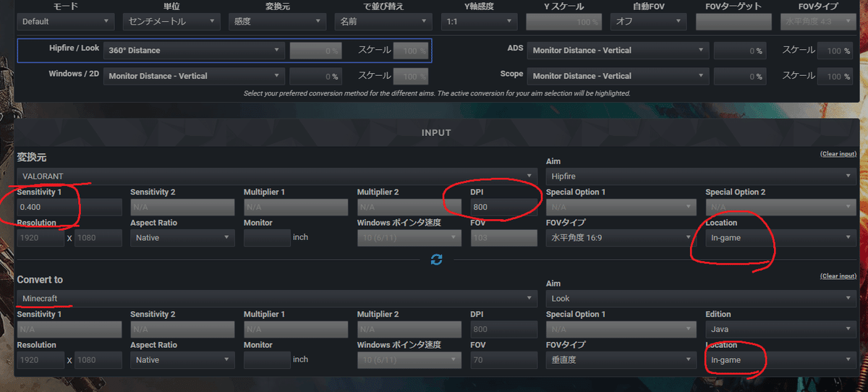Screen dimensions: 868x392
Task: Click VALORANT Special Option 1 field
Action: pos(622,207)
